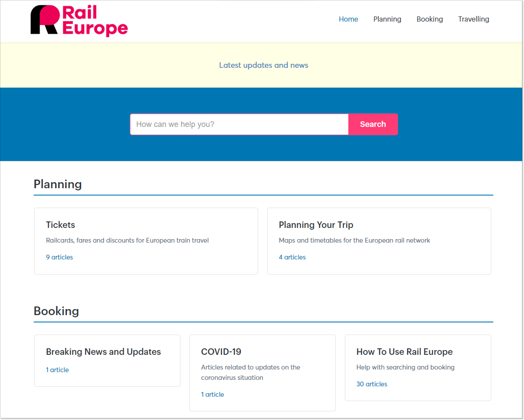Click the Home tab in navigation
Screen dimensions: 524x420
click(x=348, y=19)
